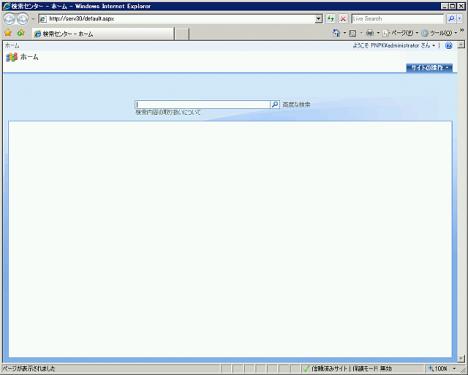Open the Feeds icon in command bar
468x375 pixels.
coord(353,33)
